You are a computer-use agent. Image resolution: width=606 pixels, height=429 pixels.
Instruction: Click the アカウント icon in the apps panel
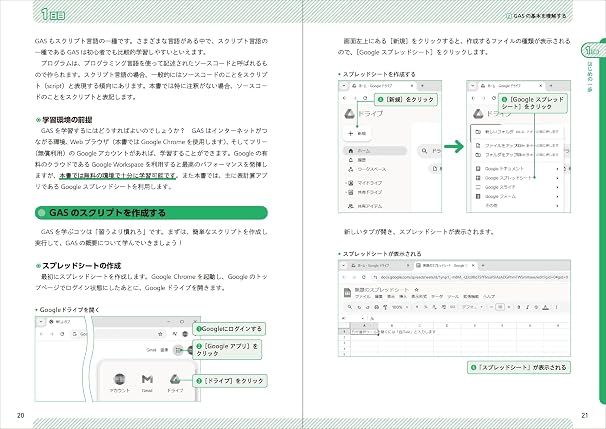pyautogui.click(x=120, y=379)
